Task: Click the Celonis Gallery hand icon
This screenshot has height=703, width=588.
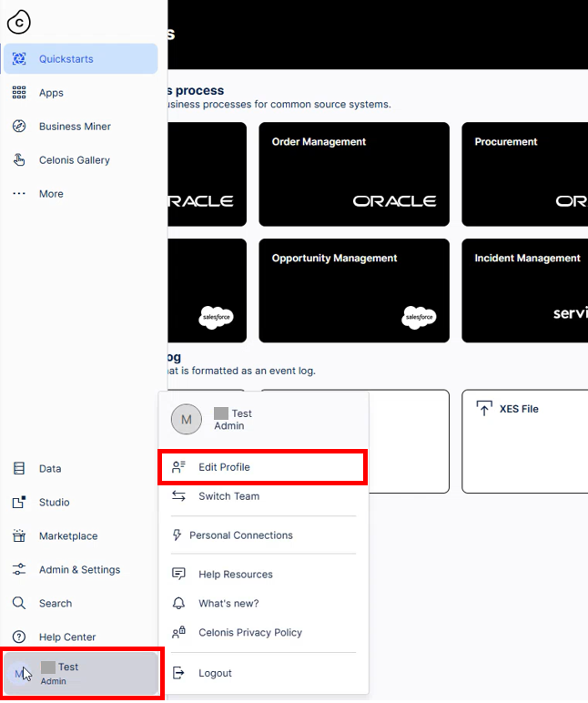Action: (x=19, y=159)
